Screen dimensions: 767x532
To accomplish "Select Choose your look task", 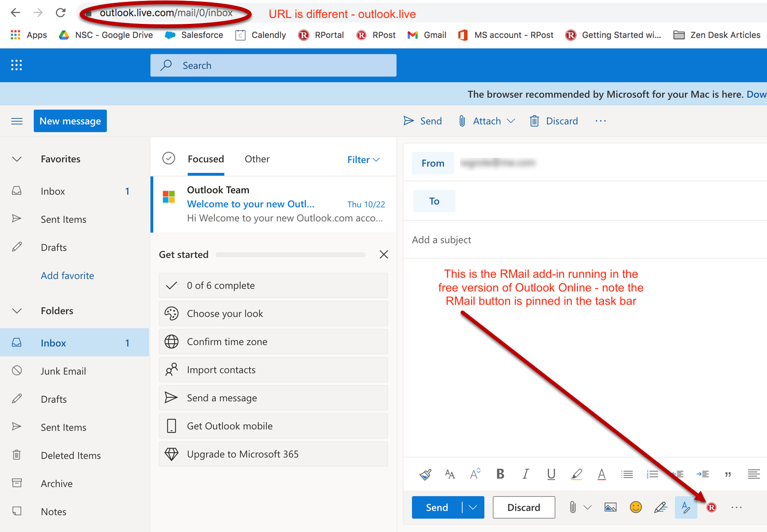I will click(x=273, y=314).
